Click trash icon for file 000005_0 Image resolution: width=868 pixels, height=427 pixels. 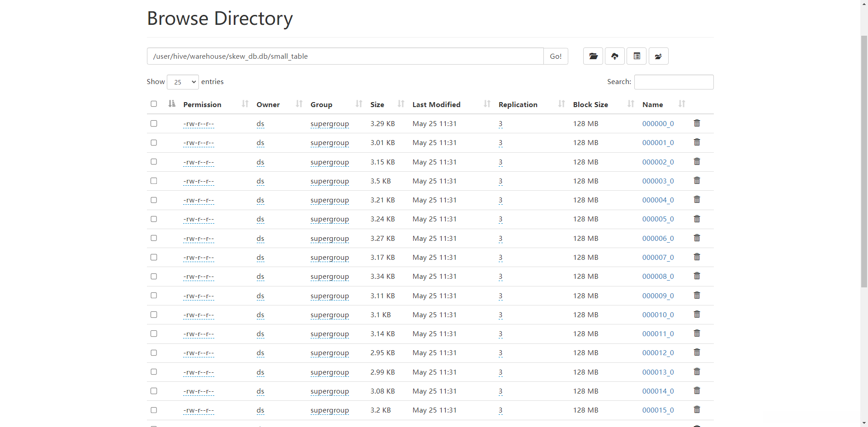697,219
